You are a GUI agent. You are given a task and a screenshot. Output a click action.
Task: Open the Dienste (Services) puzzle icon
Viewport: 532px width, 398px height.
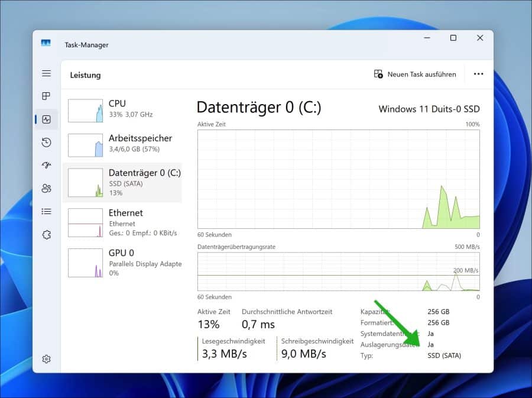click(x=46, y=235)
